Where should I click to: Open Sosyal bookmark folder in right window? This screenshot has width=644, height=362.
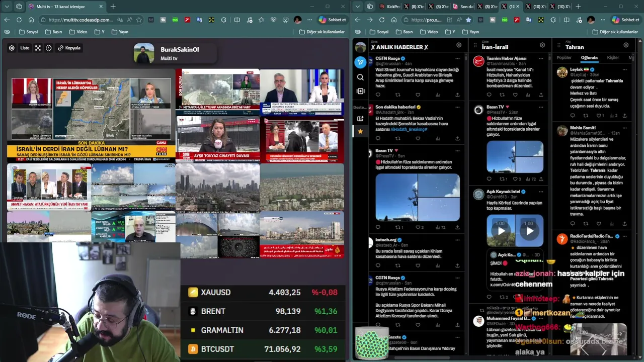(379, 32)
